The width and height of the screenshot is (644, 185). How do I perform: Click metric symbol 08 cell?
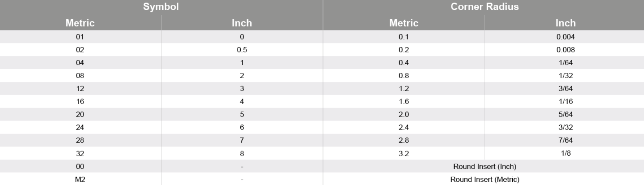tap(80, 75)
